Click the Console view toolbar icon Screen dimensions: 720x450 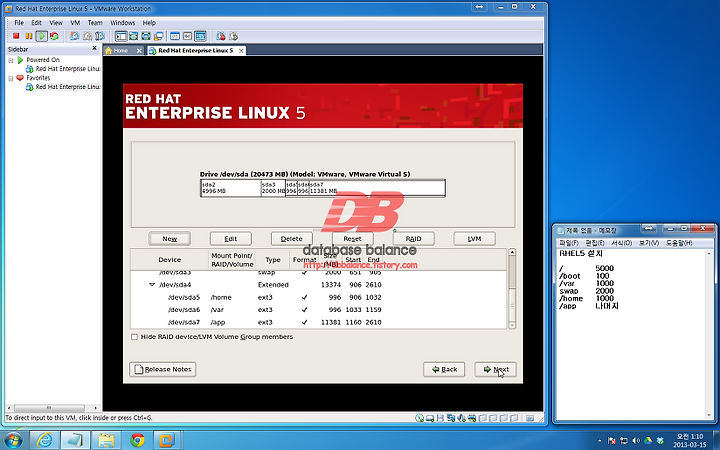click(x=201, y=36)
